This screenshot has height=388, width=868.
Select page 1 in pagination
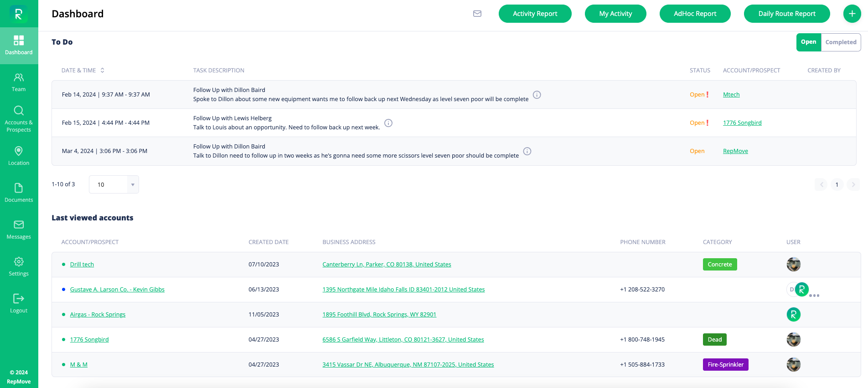(x=837, y=184)
